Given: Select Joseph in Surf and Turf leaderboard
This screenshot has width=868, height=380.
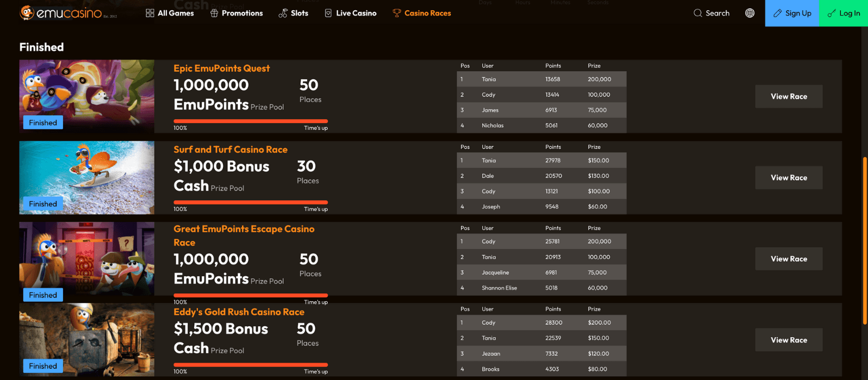Looking at the screenshot, I should coord(491,207).
